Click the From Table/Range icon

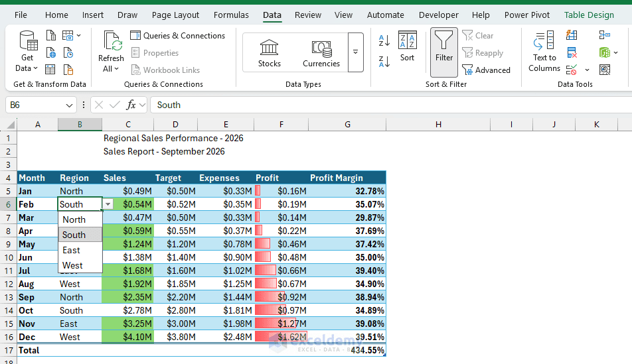(x=50, y=70)
